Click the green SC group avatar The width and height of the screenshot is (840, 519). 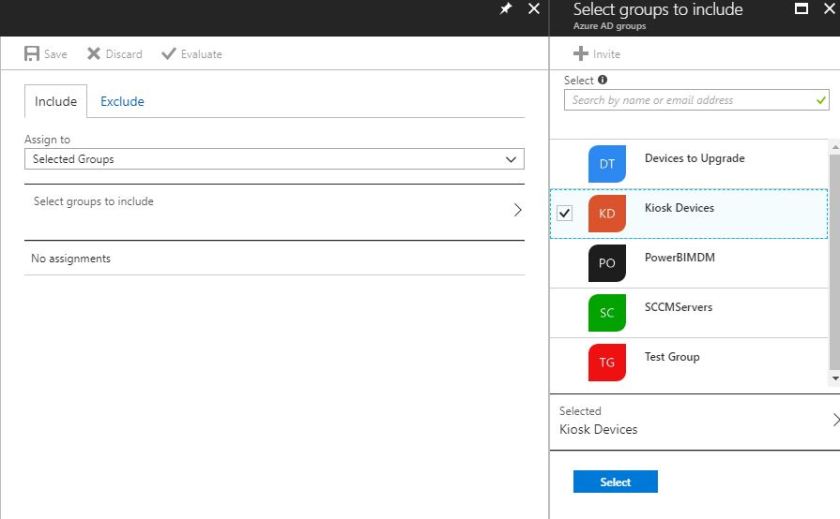(607, 313)
